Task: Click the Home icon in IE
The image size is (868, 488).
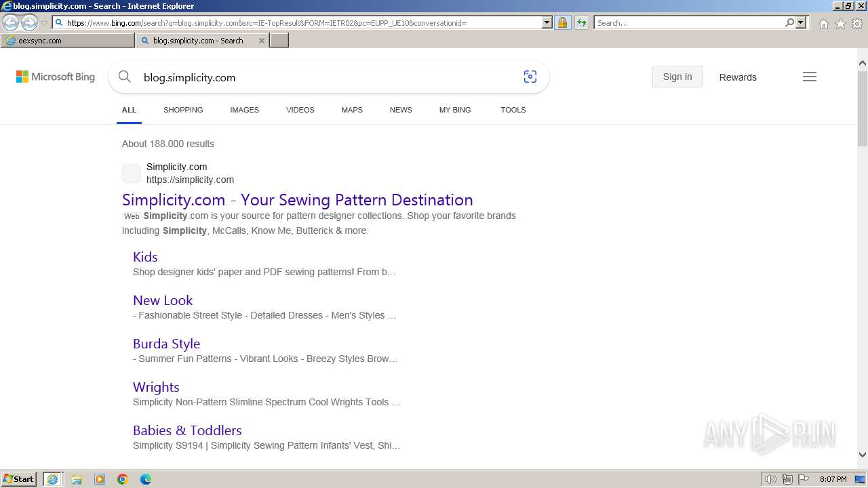Action: 823,24
